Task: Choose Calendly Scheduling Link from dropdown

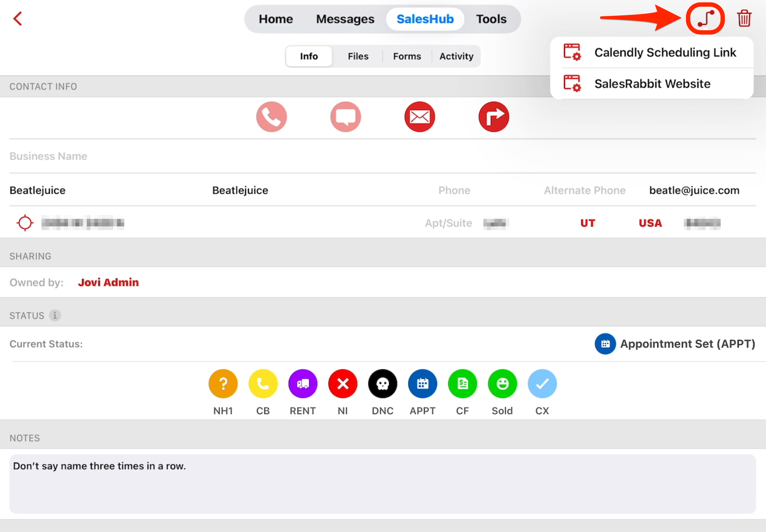Action: pos(665,53)
